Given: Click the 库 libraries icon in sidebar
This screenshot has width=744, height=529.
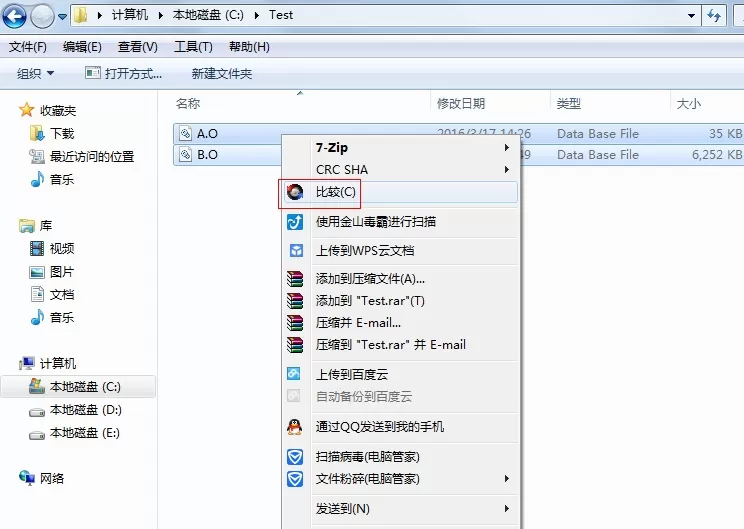Looking at the screenshot, I should point(27,225).
